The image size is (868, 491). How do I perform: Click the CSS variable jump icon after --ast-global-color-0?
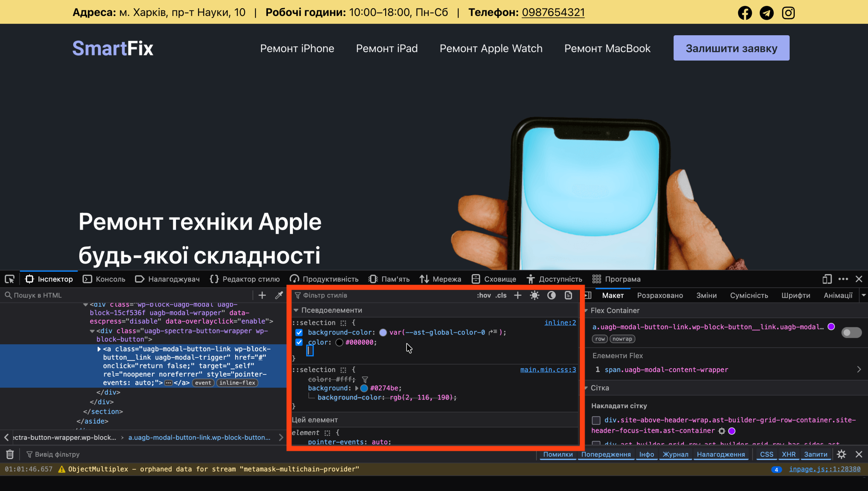[493, 332]
